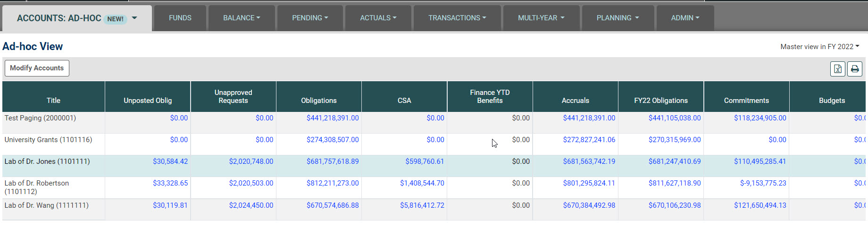Click the printer icon button
Screen dimensions: 868x229
click(855, 69)
